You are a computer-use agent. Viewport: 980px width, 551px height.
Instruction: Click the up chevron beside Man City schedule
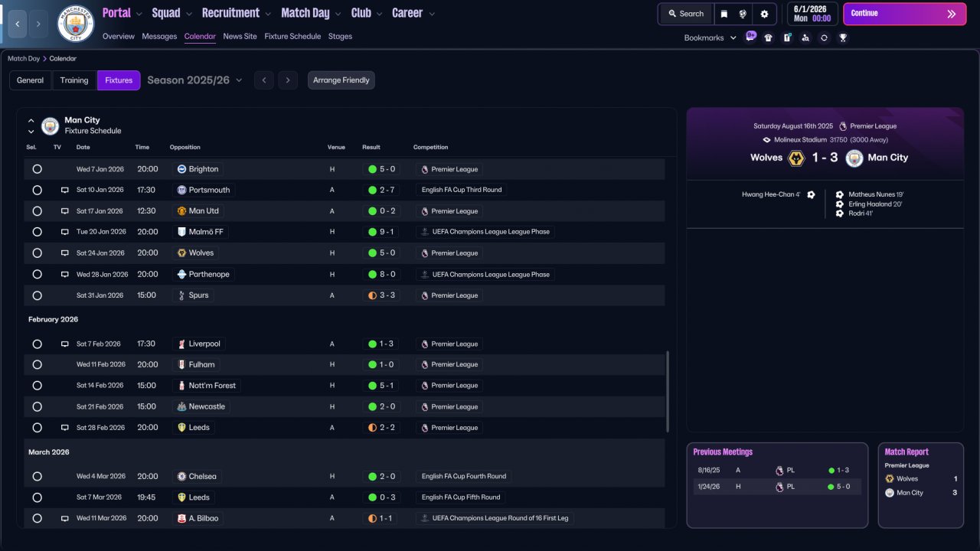point(31,121)
